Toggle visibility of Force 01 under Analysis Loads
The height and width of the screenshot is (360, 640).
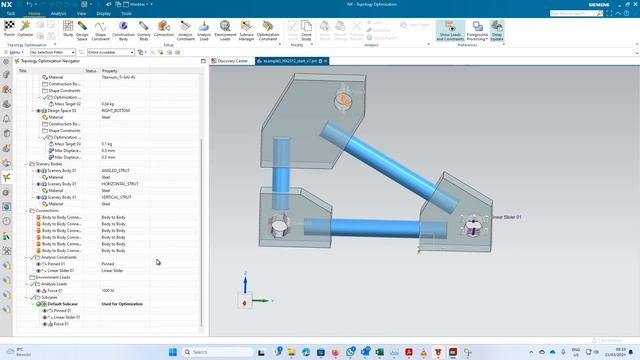(x=38, y=291)
